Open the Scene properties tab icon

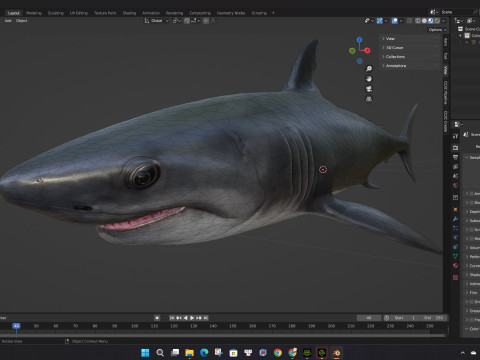click(455, 176)
